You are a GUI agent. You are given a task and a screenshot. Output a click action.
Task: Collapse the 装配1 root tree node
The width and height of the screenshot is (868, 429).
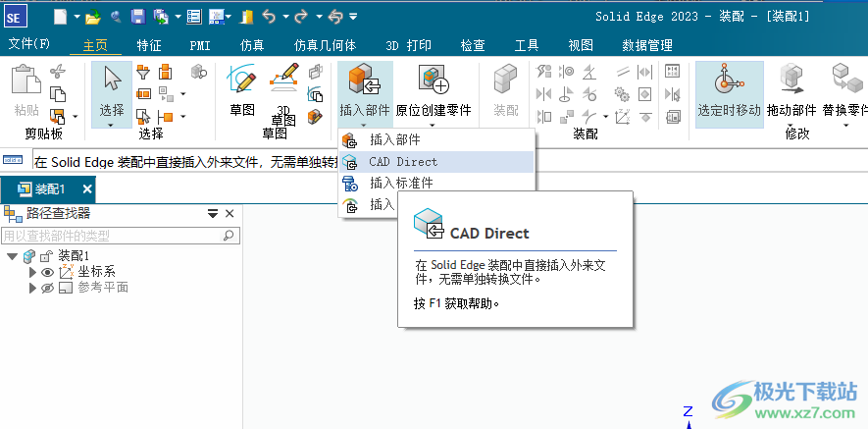[x=12, y=256]
